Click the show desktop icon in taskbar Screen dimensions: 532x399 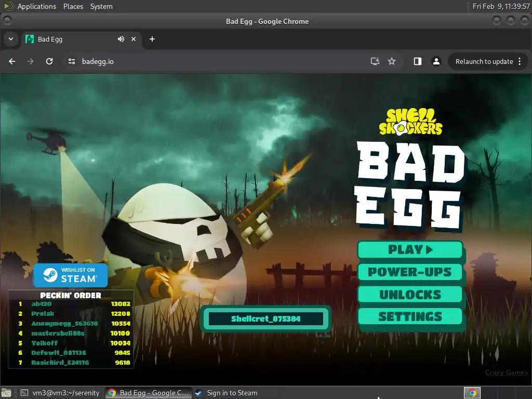pyautogui.click(x=6, y=393)
